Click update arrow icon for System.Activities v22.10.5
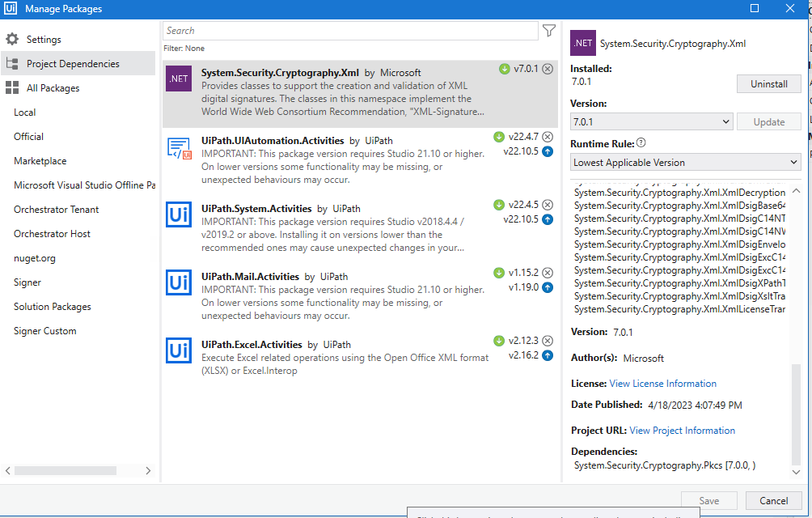812x518 pixels. [548, 219]
